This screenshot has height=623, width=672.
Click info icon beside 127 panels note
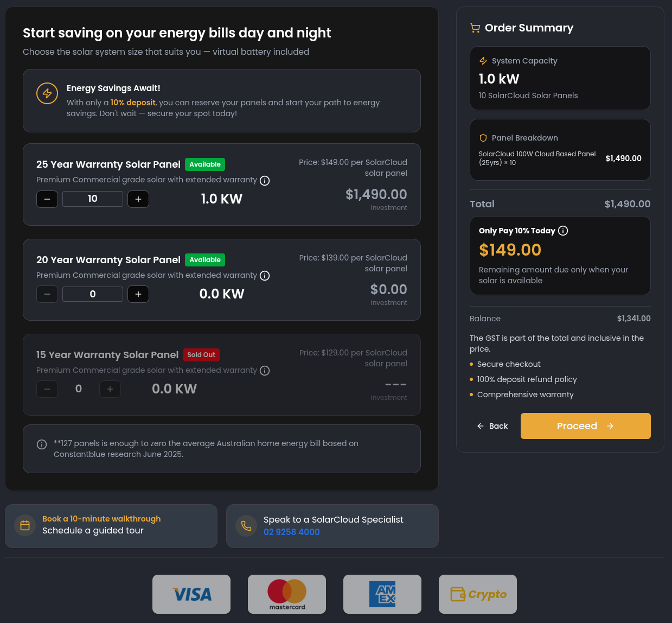click(x=42, y=444)
